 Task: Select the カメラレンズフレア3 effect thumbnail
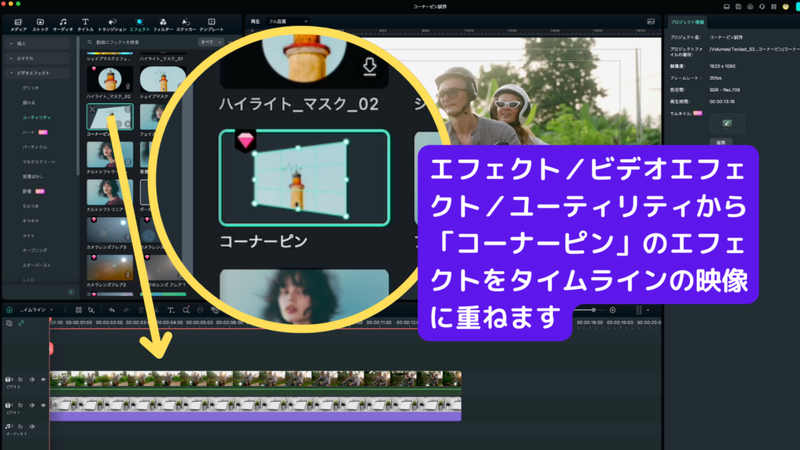tap(110, 230)
